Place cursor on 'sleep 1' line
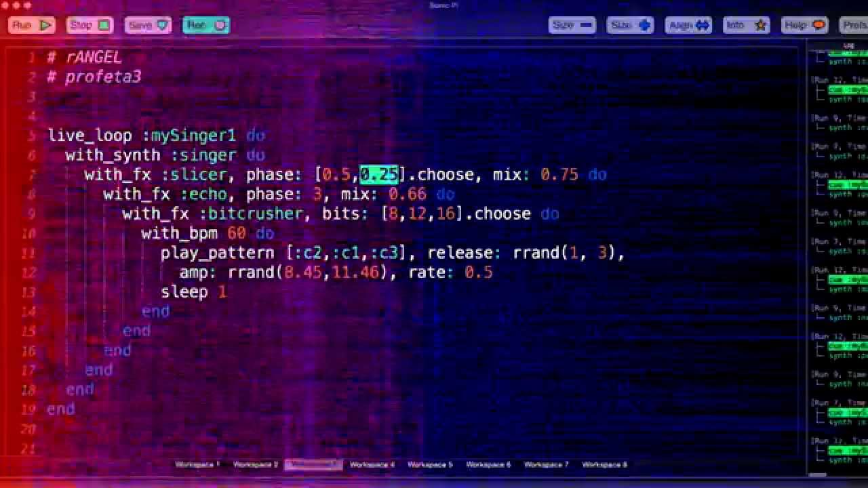 pos(193,292)
